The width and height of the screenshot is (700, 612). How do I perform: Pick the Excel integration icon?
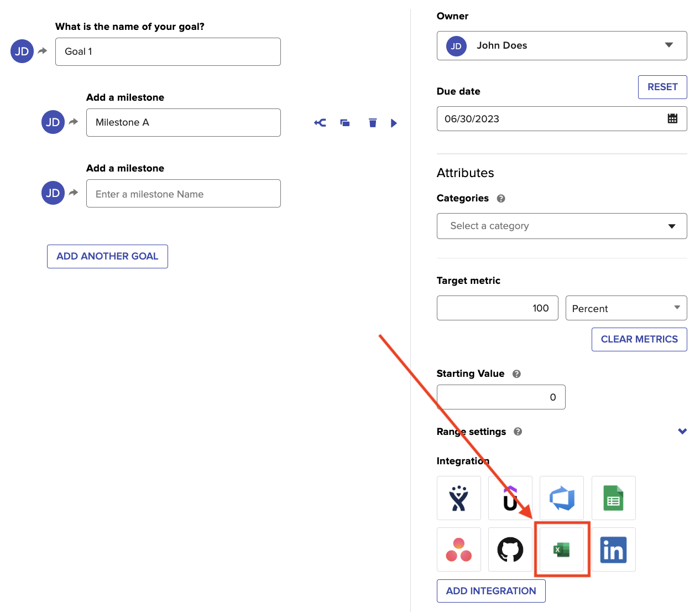click(x=562, y=549)
